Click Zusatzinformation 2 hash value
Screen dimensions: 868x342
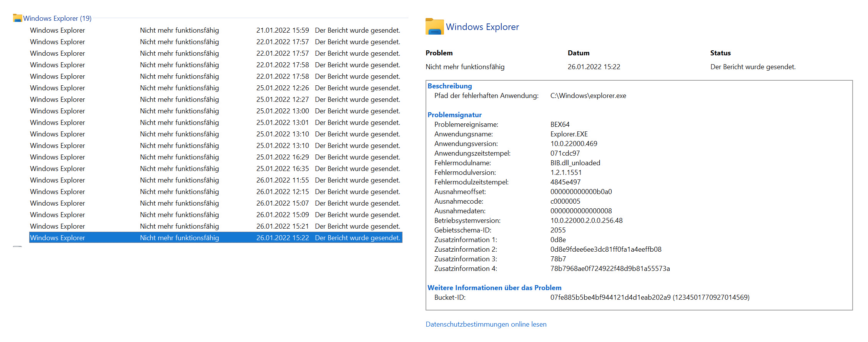tap(606, 249)
